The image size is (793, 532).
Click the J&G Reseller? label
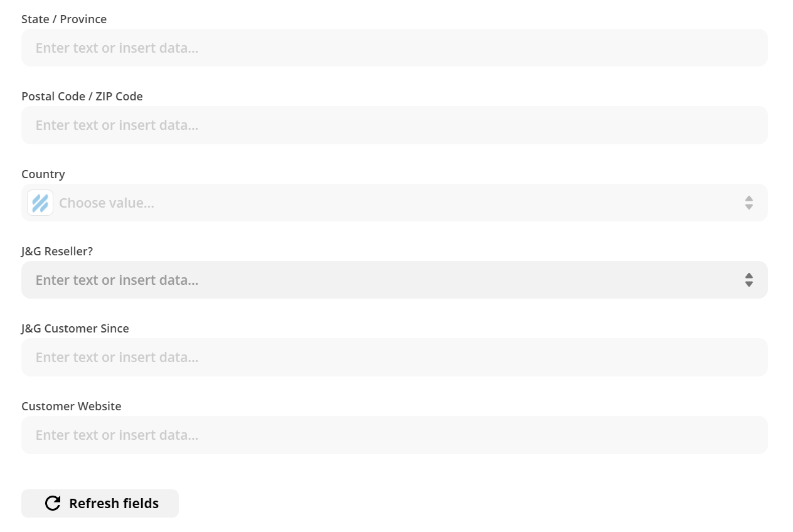click(57, 251)
